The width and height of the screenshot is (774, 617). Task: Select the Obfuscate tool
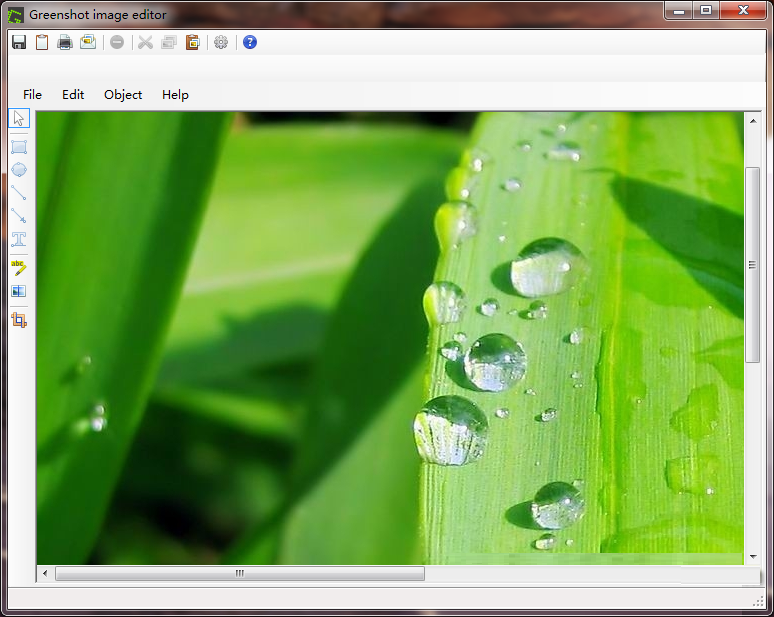pos(19,291)
